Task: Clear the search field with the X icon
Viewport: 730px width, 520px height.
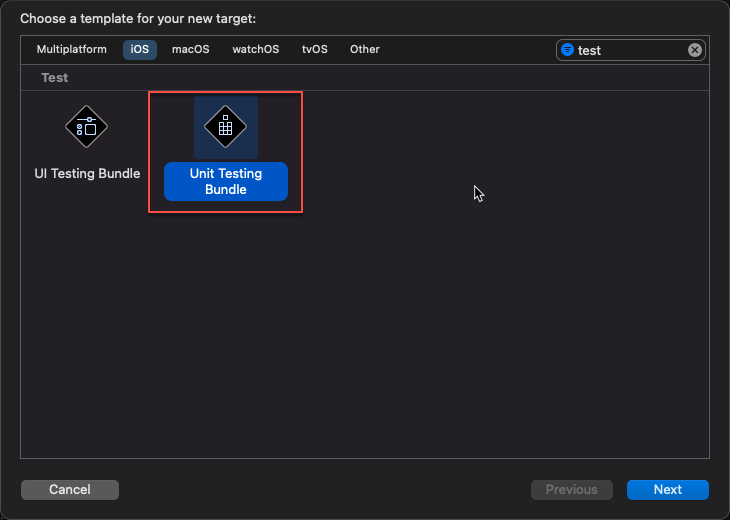Action: tap(695, 50)
